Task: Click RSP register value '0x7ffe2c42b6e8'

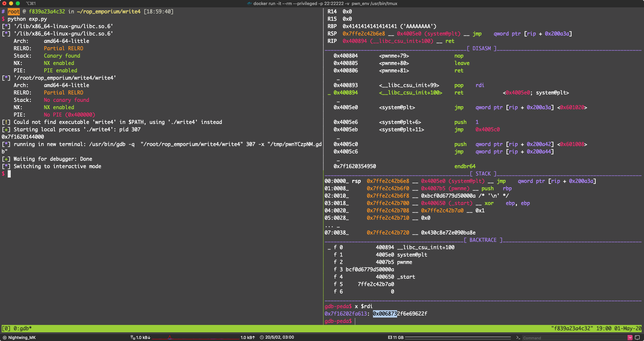Action: coord(364,33)
